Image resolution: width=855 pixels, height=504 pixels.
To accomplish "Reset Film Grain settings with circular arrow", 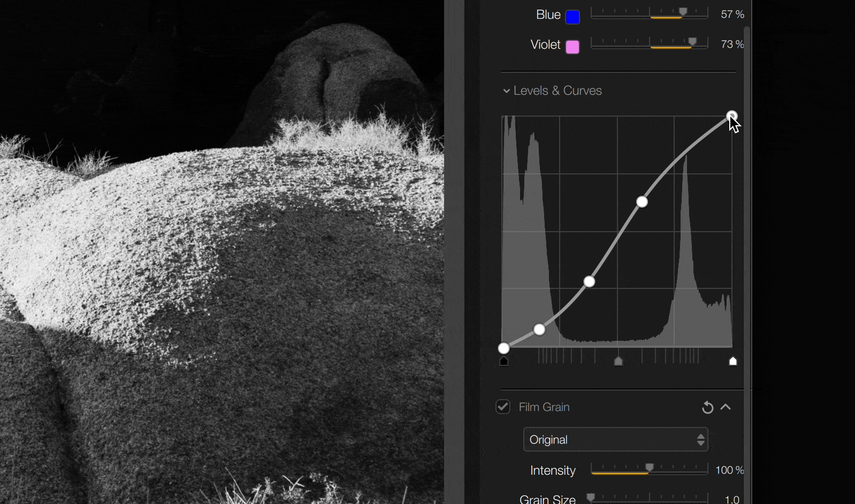I will [707, 408].
